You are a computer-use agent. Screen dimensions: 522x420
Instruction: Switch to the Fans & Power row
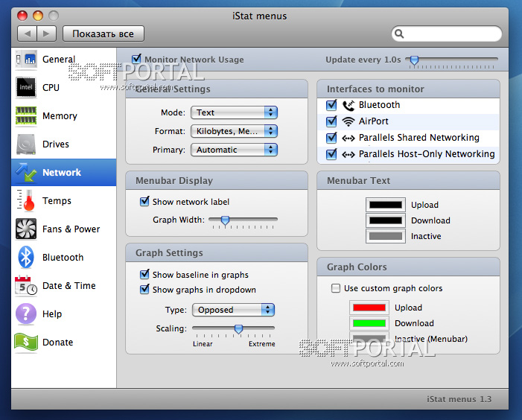63,229
